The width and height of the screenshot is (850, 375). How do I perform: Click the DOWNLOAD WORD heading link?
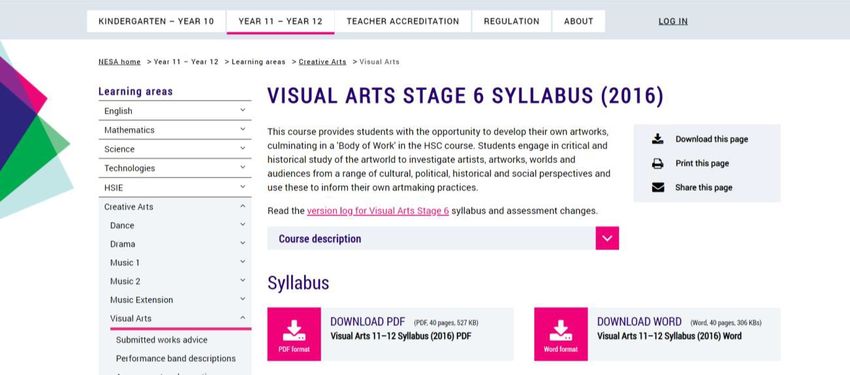(x=639, y=321)
